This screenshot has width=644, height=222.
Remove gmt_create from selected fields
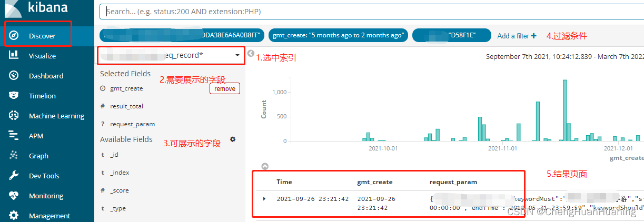225,89
